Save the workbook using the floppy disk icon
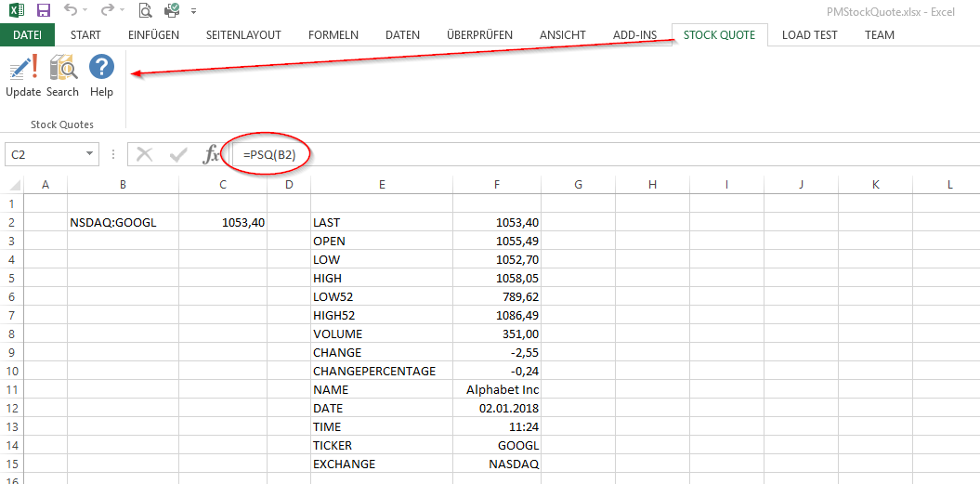Viewport: 980px width, 484px height. point(43,11)
